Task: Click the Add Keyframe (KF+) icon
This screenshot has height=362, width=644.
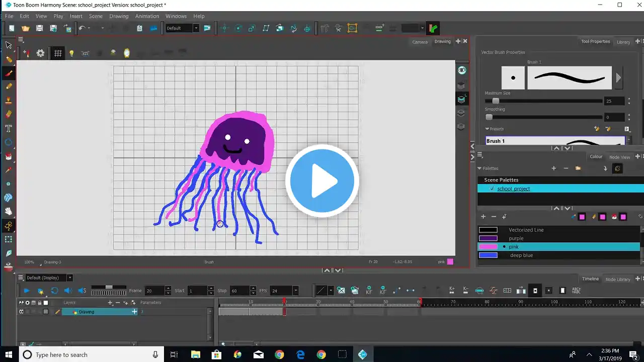Action: coord(369,291)
